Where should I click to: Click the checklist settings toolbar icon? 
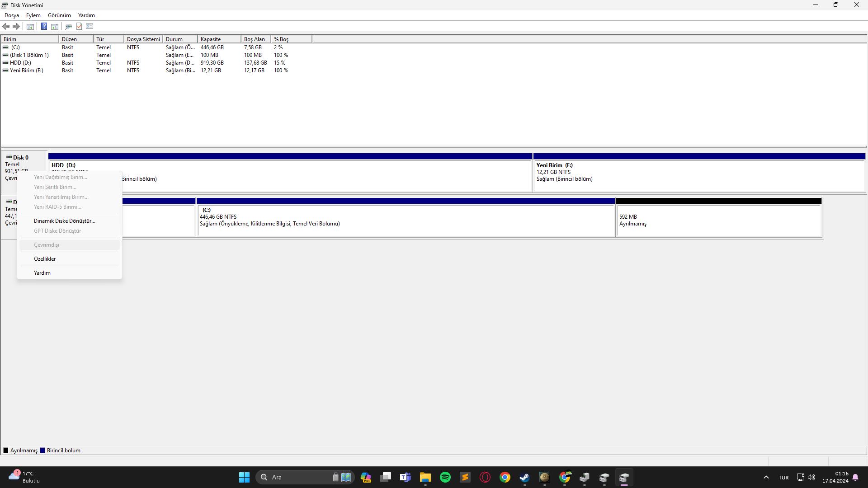pyautogui.click(x=90, y=27)
